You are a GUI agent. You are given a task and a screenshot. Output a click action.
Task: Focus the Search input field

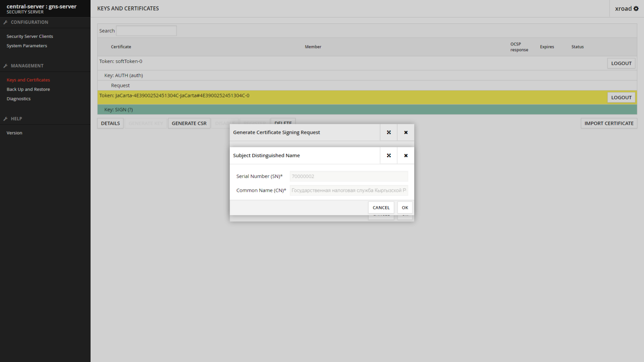point(146,31)
